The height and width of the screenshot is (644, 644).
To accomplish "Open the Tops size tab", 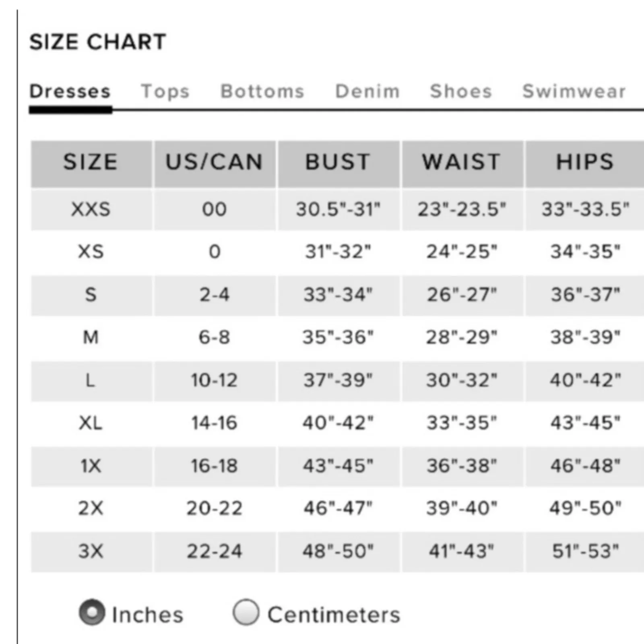I will coord(165,92).
